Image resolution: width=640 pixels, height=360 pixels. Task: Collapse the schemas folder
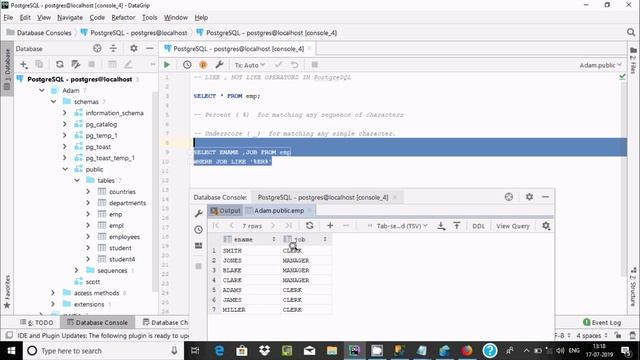[x=53, y=101]
